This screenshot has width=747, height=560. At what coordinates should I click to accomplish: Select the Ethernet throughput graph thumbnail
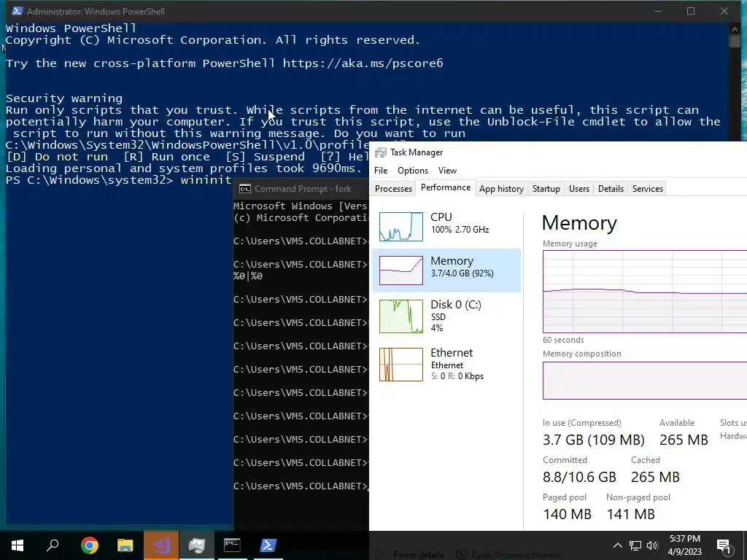[400, 365]
